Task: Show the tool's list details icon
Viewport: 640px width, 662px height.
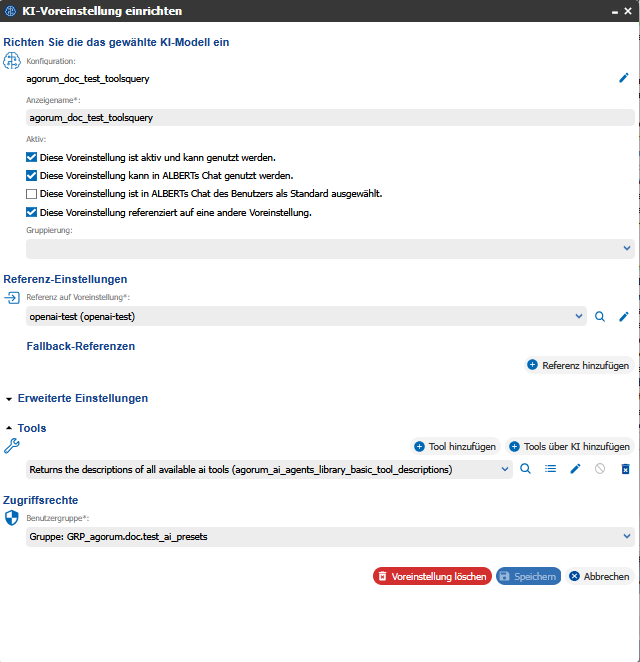Action: [x=550, y=469]
